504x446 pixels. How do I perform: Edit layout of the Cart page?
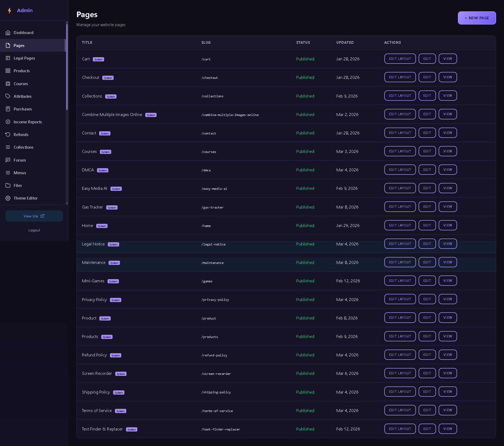pos(400,59)
